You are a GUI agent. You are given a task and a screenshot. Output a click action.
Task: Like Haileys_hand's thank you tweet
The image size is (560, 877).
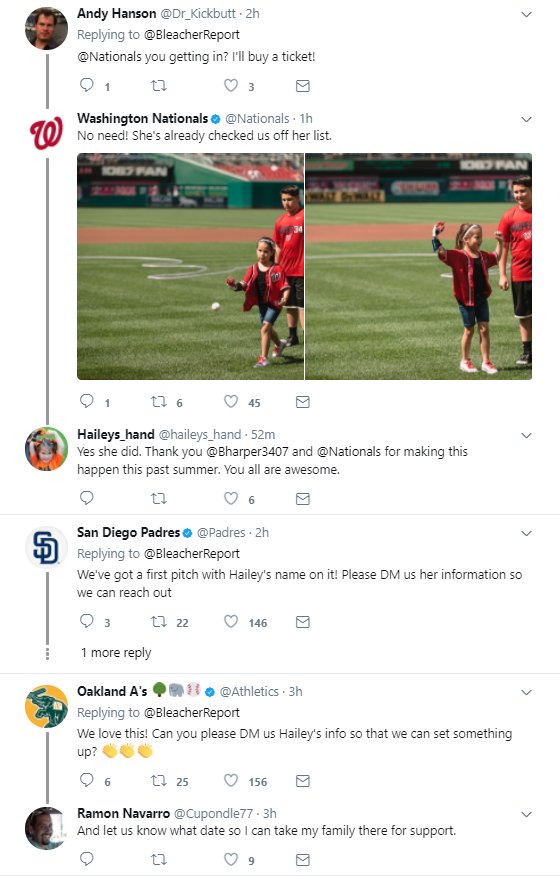(231, 498)
